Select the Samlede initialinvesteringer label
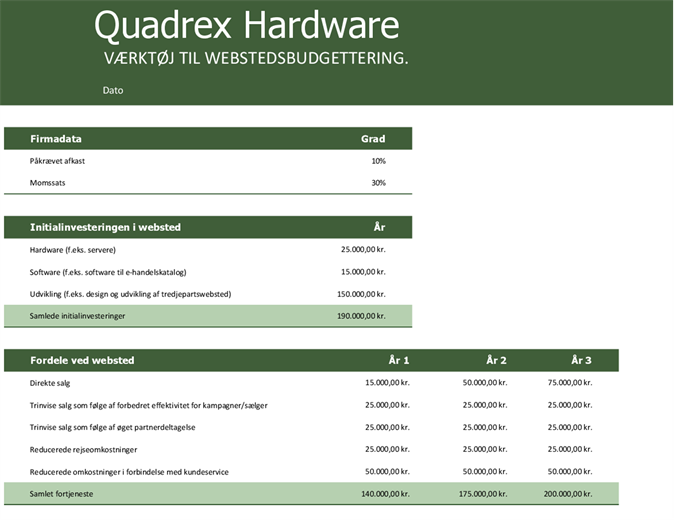The width and height of the screenshot is (675, 520). click(77, 316)
